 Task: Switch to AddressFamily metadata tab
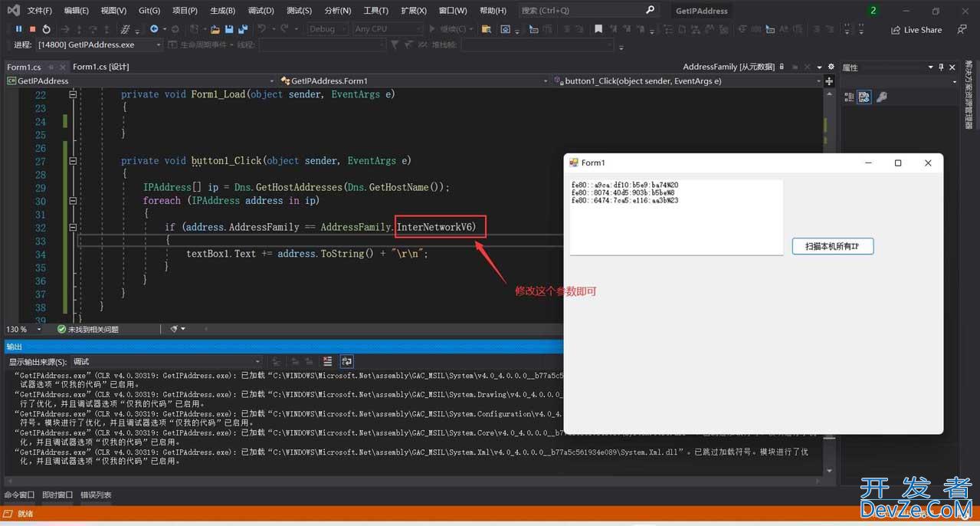coord(729,67)
